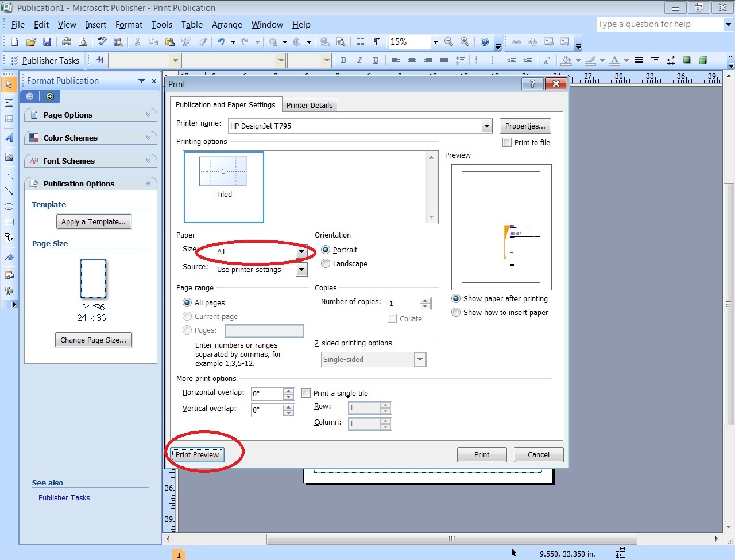
Task: Select the Rectangle drawing tool
Action: [x=9, y=222]
